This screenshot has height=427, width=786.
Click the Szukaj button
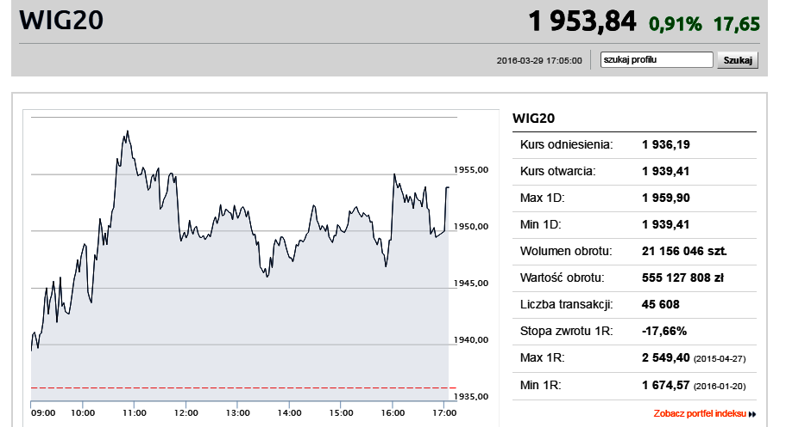[737, 60]
